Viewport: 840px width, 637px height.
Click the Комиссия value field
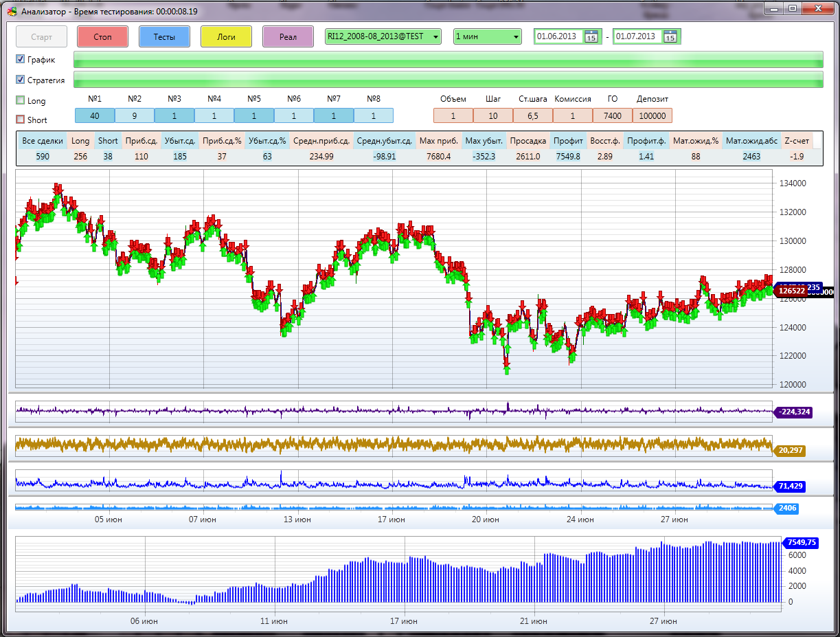[x=573, y=115]
